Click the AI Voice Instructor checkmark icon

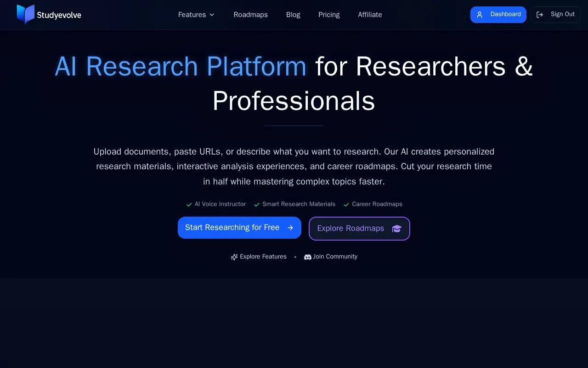click(x=189, y=204)
